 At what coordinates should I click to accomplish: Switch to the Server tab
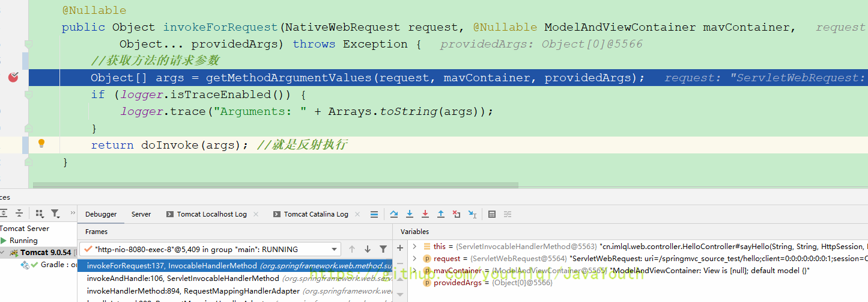pos(141,214)
